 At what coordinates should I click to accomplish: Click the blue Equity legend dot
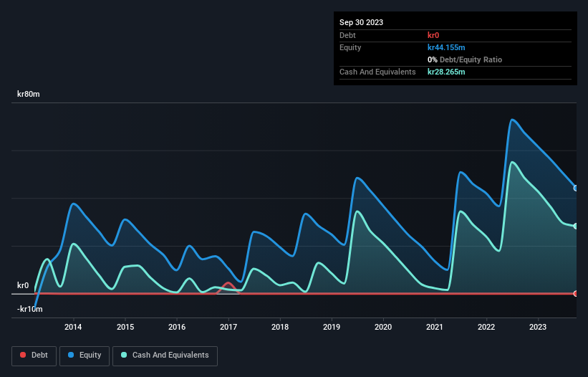[x=70, y=355]
